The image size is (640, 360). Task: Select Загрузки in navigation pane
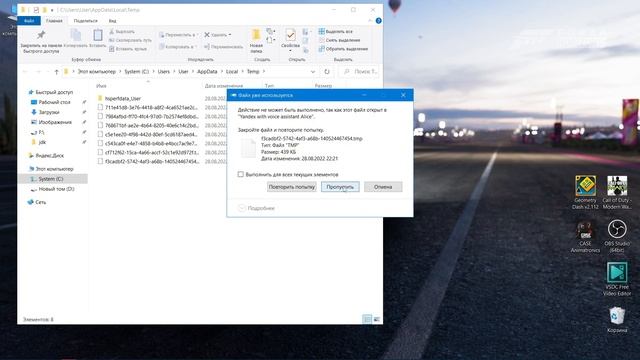click(49, 112)
